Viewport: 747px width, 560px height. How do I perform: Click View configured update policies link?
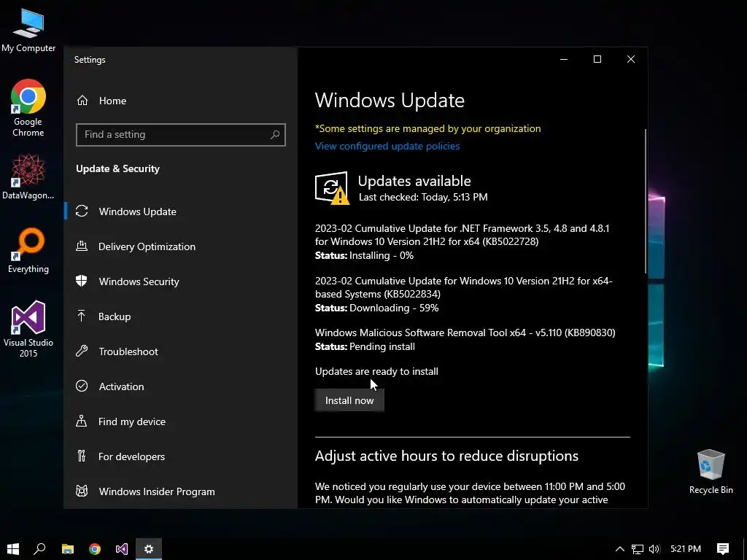pyautogui.click(x=387, y=146)
